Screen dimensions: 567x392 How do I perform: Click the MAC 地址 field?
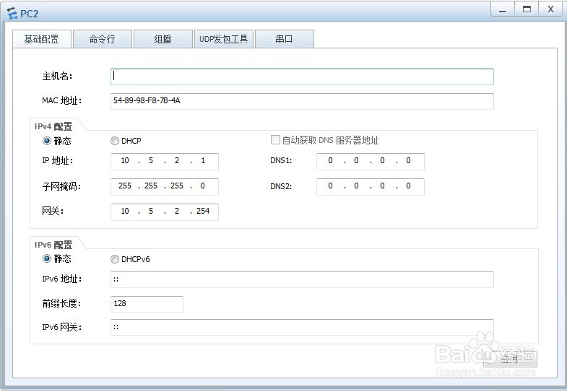(302, 101)
